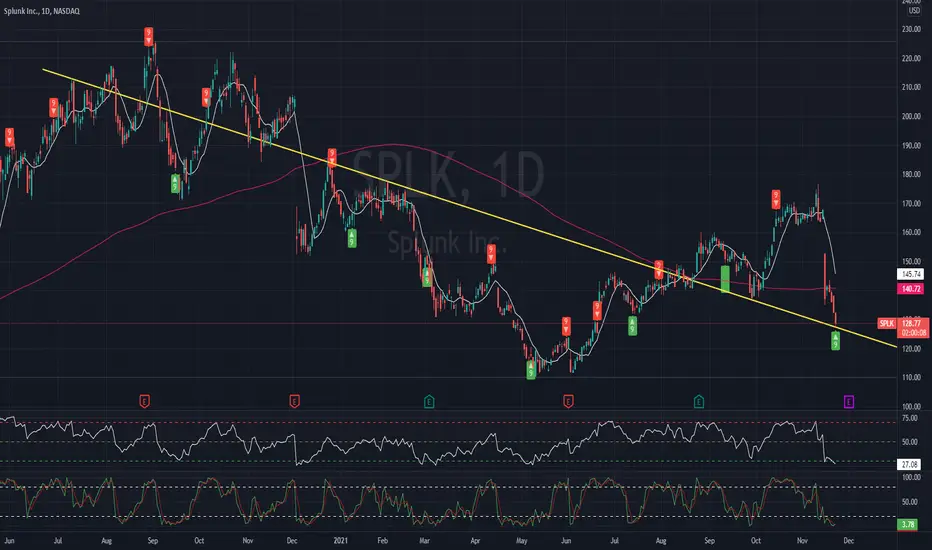This screenshot has width=932, height=550.
Task: Click red 9 sell signal on trendline near August 2021
Action: 659,269
